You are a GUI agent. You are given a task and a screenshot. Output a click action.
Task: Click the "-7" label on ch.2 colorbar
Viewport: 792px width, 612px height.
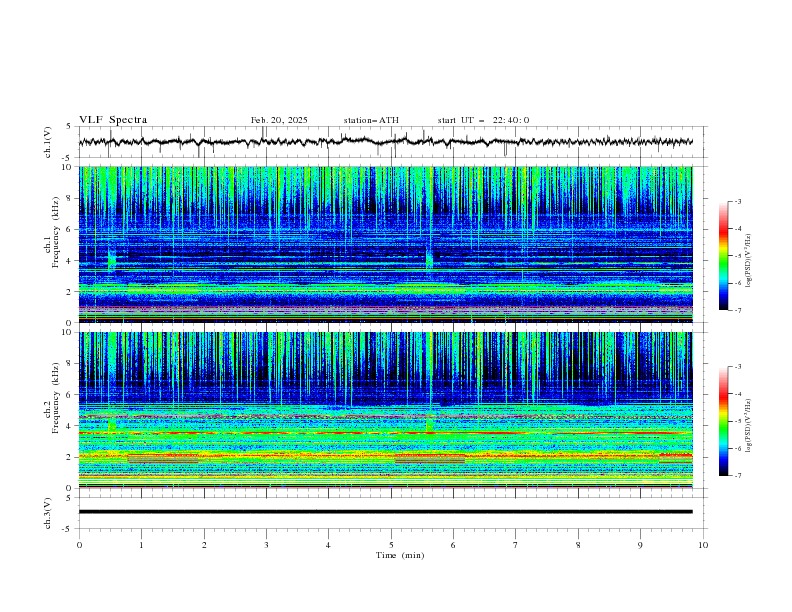pyautogui.click(x=738, y=476)
